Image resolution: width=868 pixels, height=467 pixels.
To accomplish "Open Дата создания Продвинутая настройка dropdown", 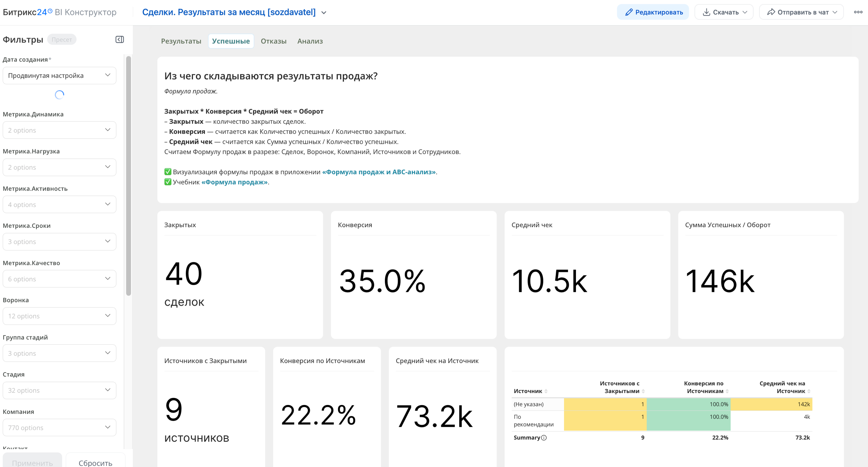I will 59,76.
